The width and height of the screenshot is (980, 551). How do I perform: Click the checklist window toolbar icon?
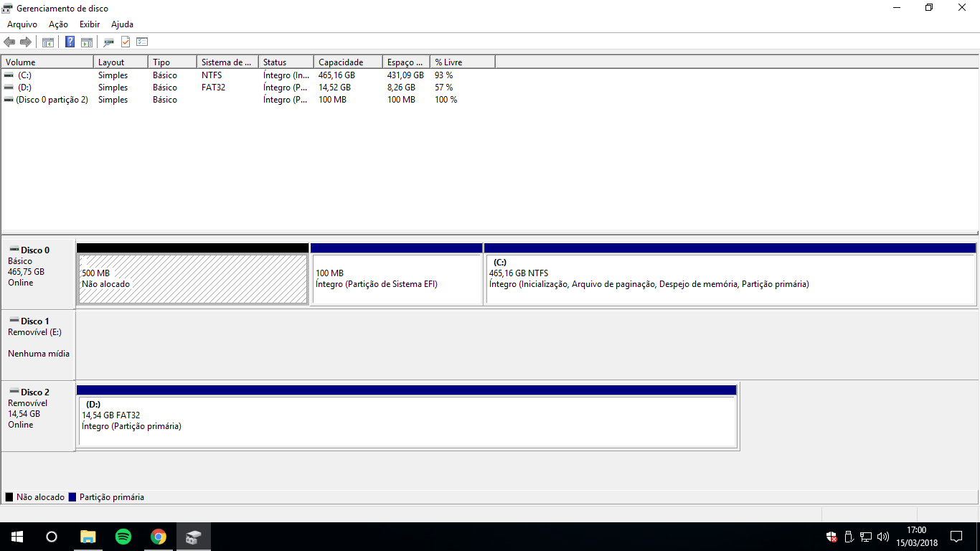(x=142, y=42)
